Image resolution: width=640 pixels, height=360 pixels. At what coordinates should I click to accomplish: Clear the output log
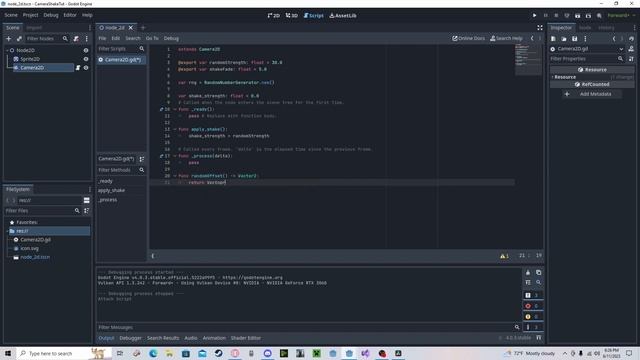click(528, 272)
